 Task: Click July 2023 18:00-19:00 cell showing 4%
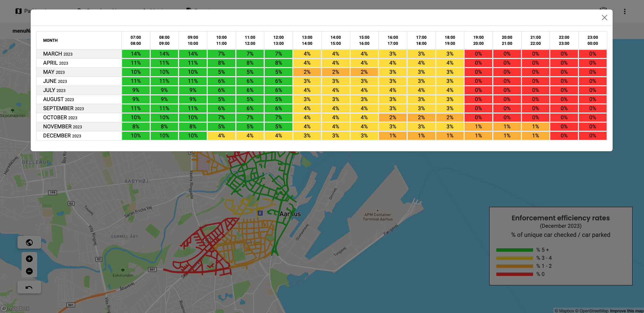click(x=450, y=90)
